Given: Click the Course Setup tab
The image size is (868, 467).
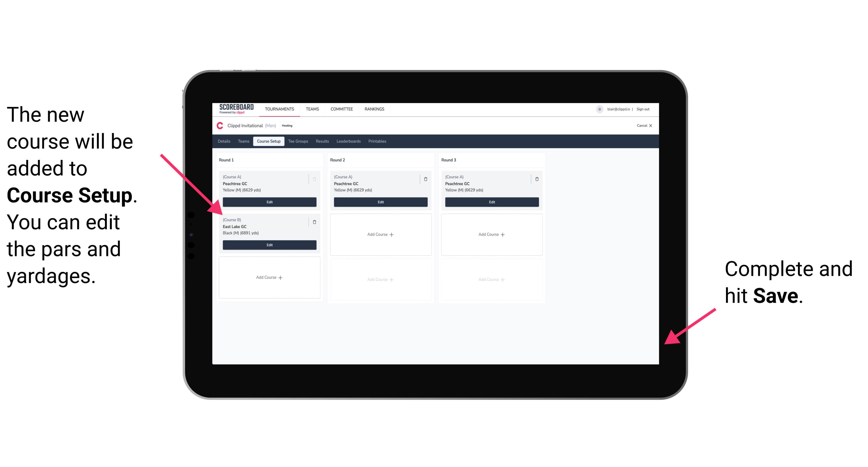Looking at the screenshot, I should [268, 141].
